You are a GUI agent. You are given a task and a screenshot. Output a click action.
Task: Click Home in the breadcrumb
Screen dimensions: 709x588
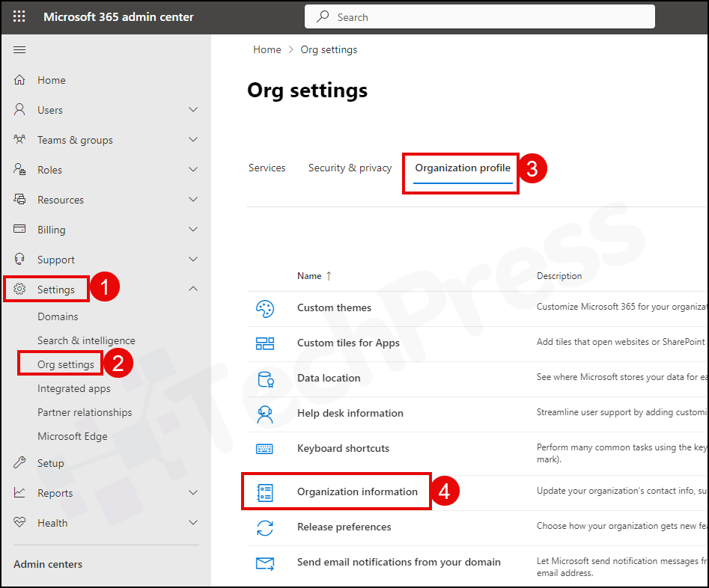click(267, 49)
